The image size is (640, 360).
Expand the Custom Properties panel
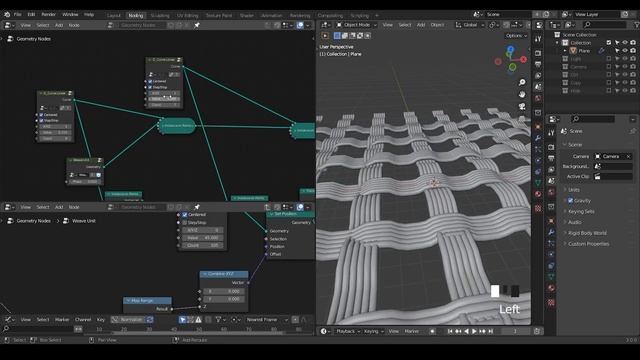pyautogui.click(x=589, y=244)
